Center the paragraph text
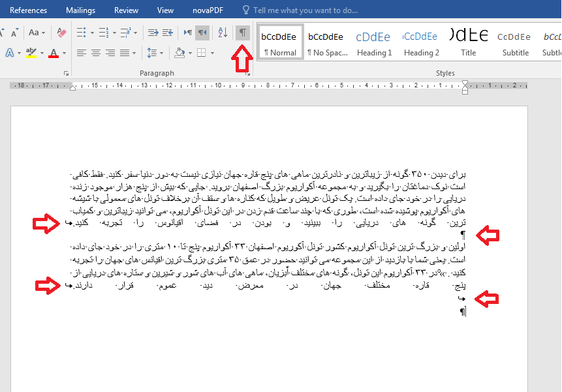 (96, 53)
